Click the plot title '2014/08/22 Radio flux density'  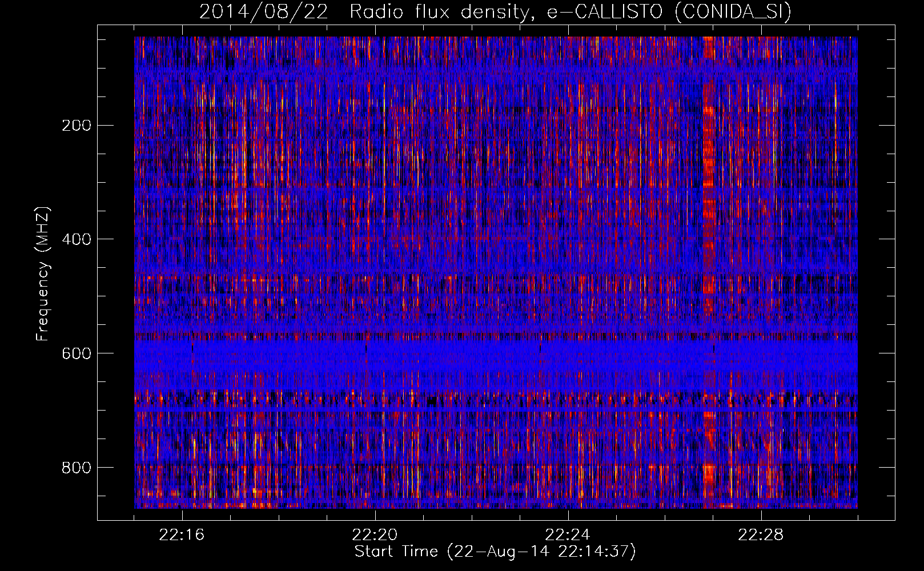click(367, 11)
